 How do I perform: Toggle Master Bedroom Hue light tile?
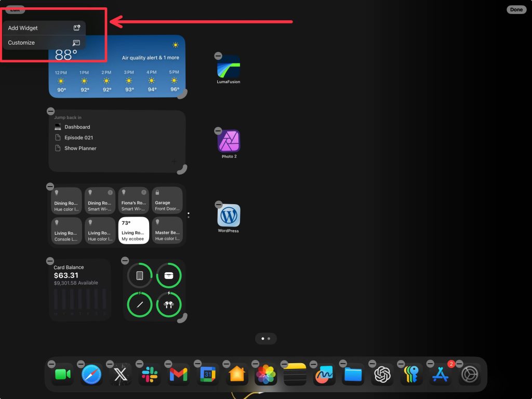coord(167,230)
